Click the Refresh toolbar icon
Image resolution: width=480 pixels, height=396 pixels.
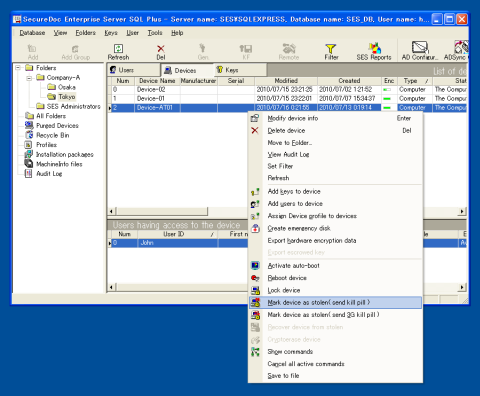point(118,49)
